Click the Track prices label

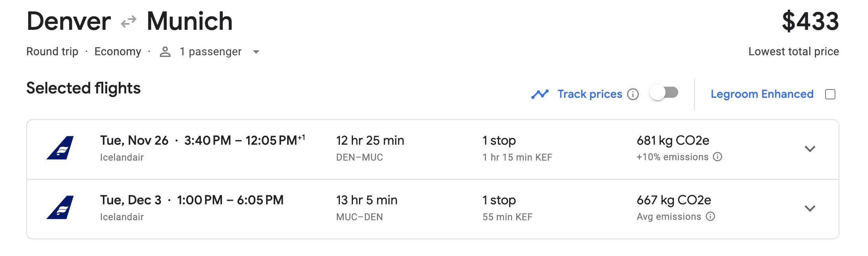tap(590, 94)
